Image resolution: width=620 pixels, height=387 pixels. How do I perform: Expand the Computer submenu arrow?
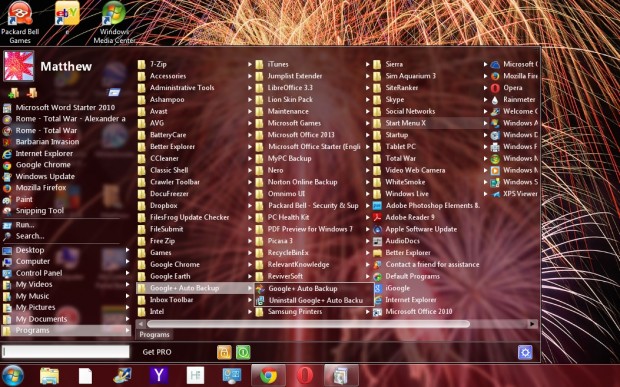coord(127,261)
